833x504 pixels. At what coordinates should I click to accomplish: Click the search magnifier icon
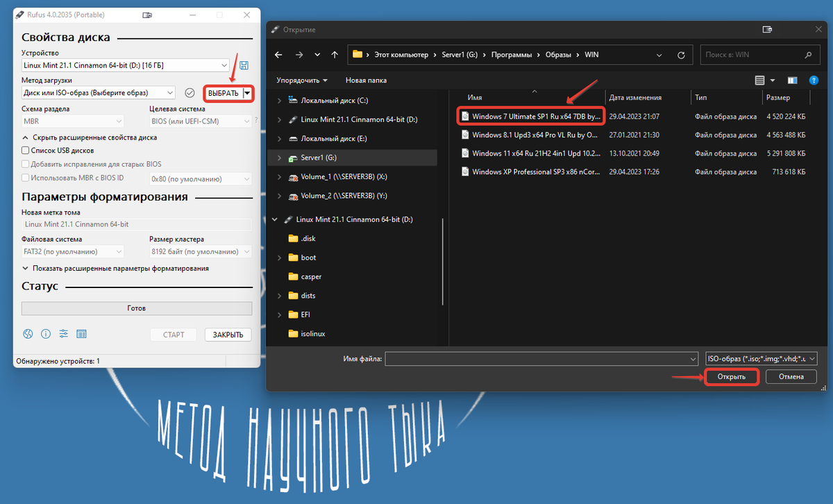coord(809,54)
